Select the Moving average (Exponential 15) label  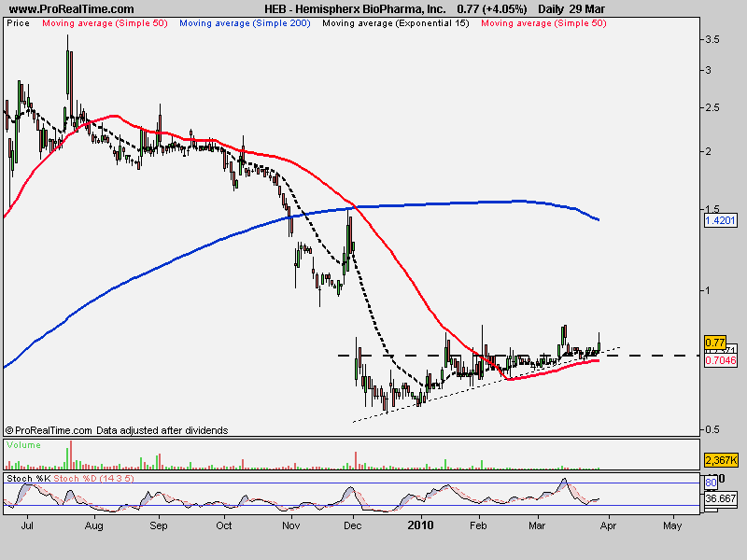[x=395, y=22]
